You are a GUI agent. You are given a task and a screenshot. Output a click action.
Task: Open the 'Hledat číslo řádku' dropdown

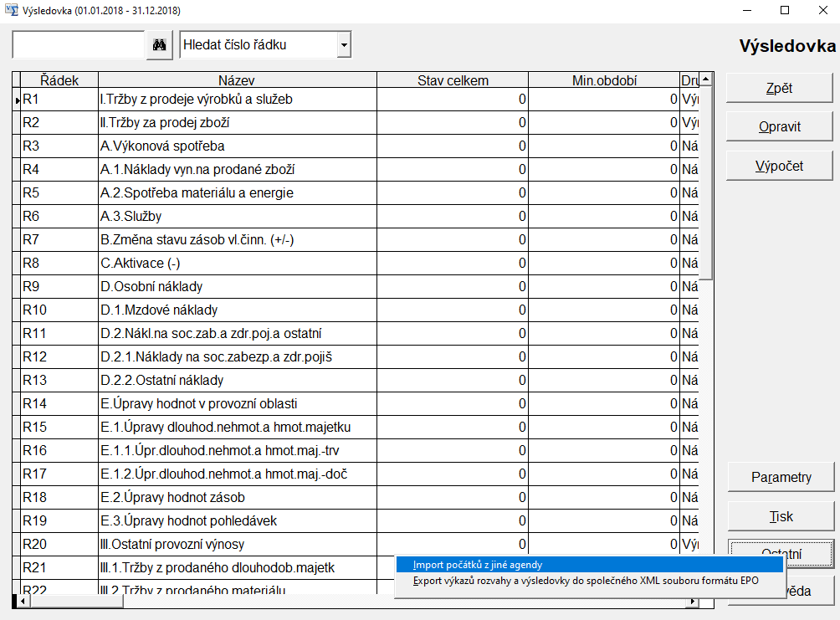coord(344,45)
